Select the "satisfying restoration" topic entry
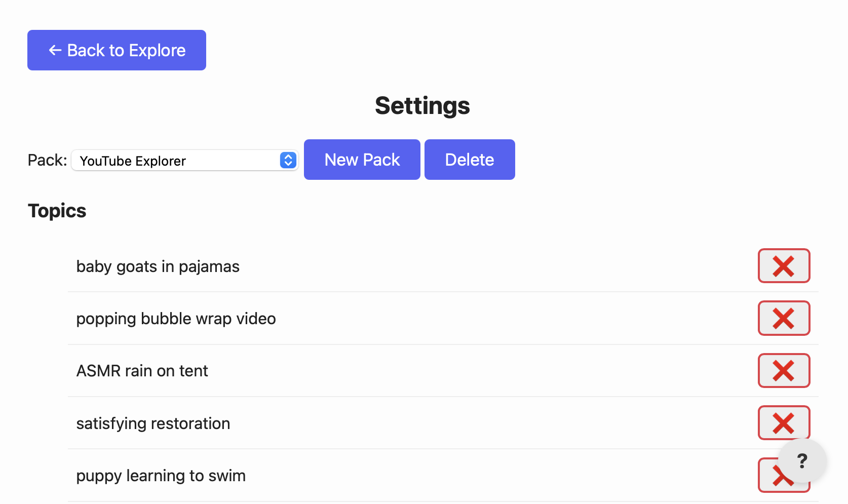Viewport: 848px width, 504px height. click(x=153, y=423)
